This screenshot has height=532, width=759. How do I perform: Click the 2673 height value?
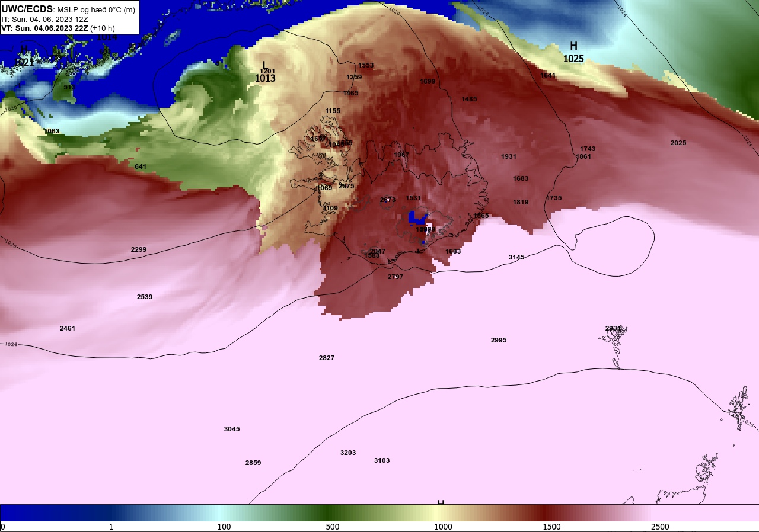(x=388, y=200)
